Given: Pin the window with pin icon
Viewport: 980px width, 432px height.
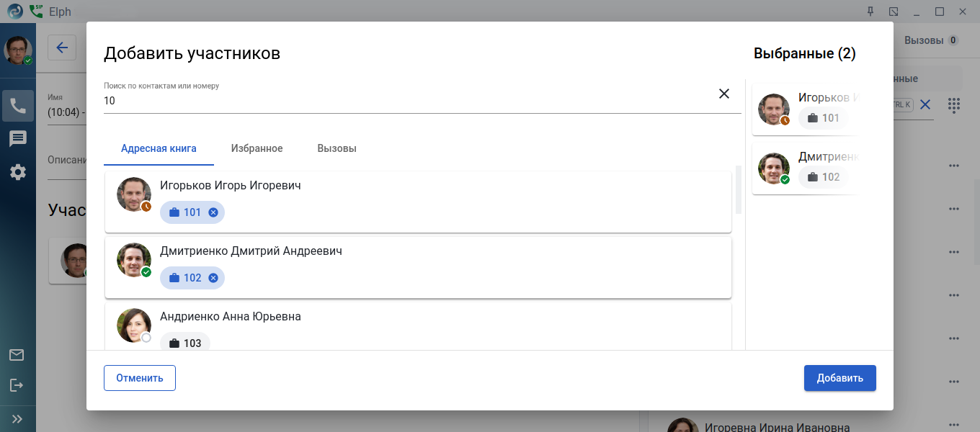Looking at the screenshot, I should tap(870, 12).
